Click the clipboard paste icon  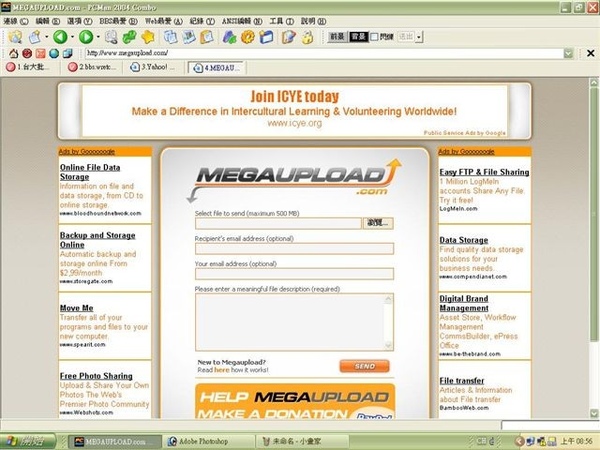pyautogui.click(x=207, y=37)
